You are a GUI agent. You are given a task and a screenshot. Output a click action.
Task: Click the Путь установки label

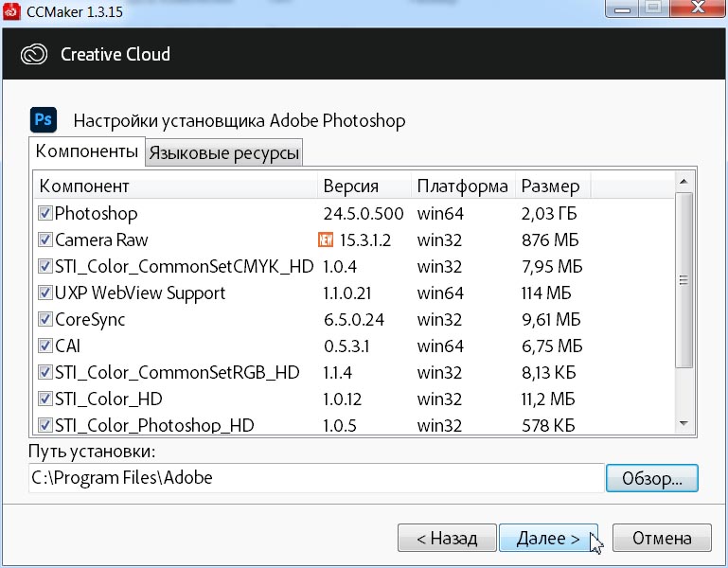pos(92,451)
